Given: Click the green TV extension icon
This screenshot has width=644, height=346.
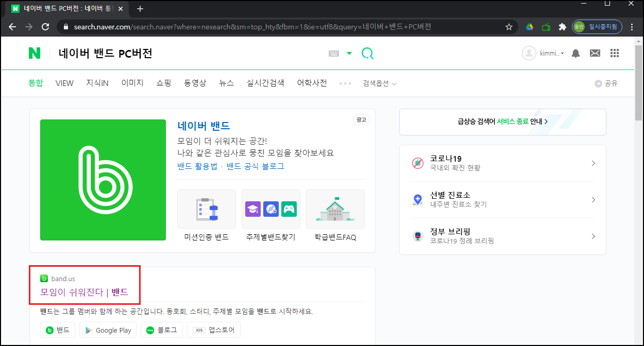Looking at the screenshot, I should click(x=546, y=27).
